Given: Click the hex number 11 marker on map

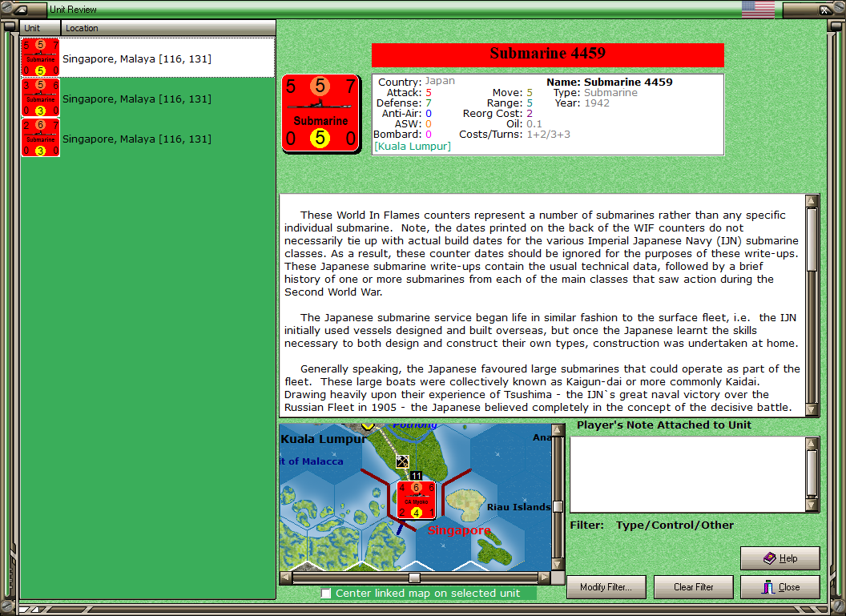Looking at the screenshot, I should pos(416,475).
